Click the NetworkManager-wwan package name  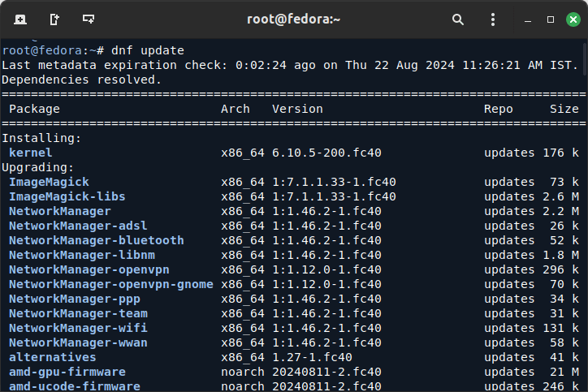[78, 343]
